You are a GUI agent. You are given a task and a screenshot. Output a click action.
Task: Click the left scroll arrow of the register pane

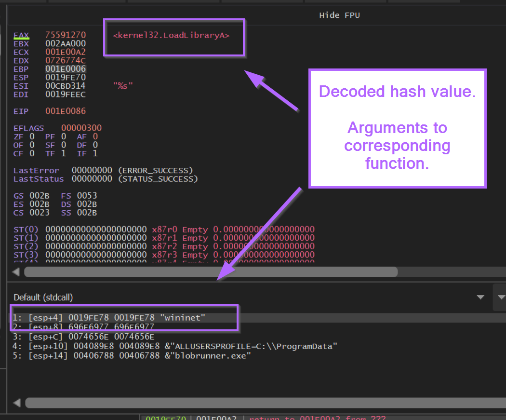click(x=15, y=271)
